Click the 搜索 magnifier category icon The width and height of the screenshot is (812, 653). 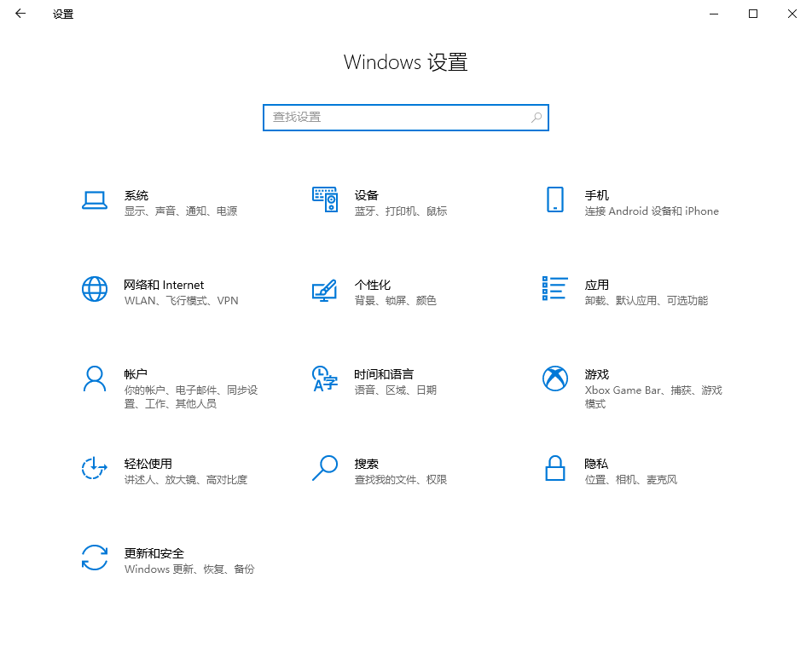[325, 468]
